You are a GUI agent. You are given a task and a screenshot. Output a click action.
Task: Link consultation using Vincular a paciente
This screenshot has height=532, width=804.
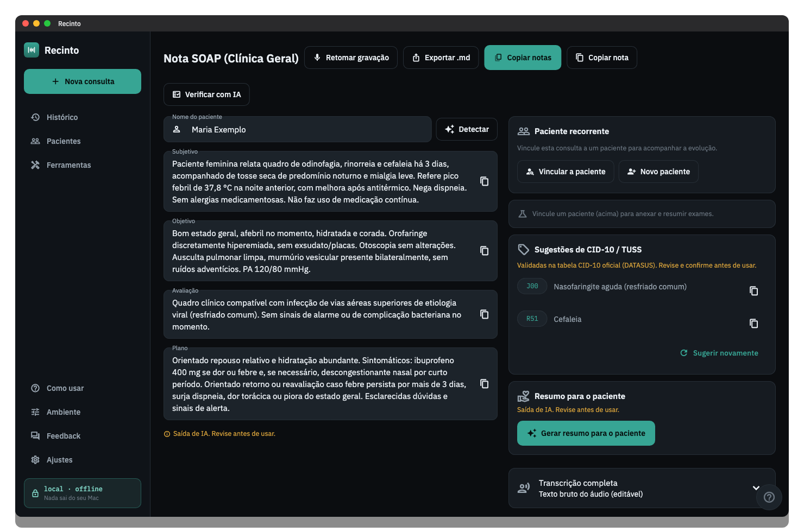(x=566, y=172)
